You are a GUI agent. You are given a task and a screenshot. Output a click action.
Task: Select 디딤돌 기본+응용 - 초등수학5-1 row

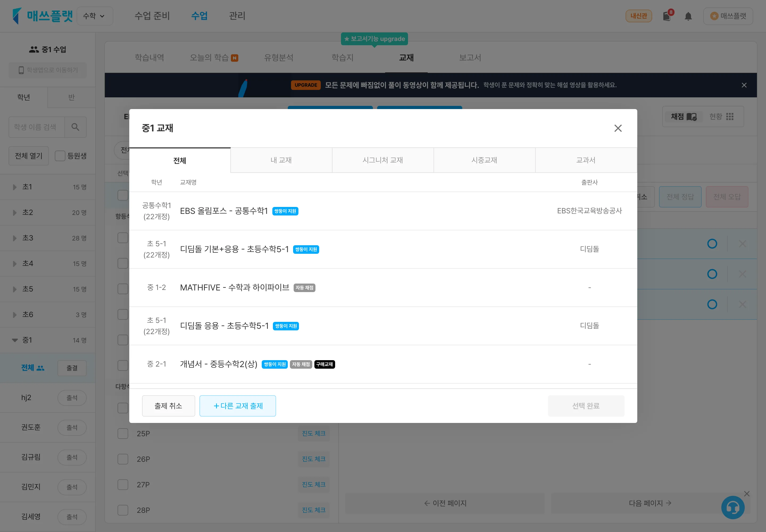point(383,249)
